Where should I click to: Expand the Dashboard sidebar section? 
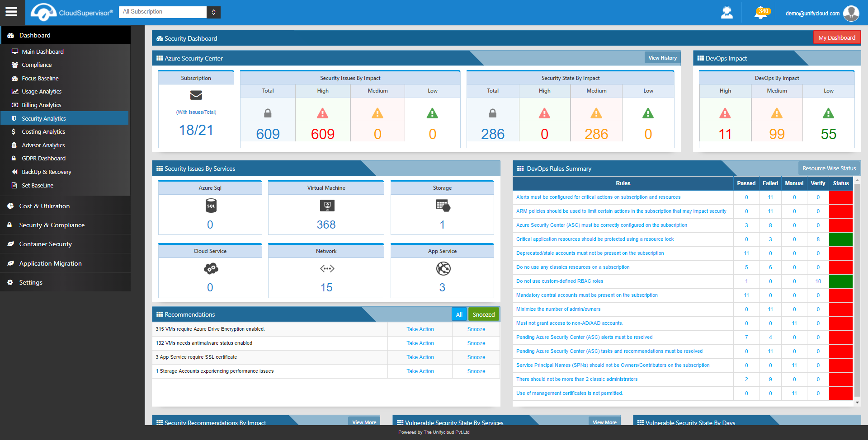pos(65,35)
